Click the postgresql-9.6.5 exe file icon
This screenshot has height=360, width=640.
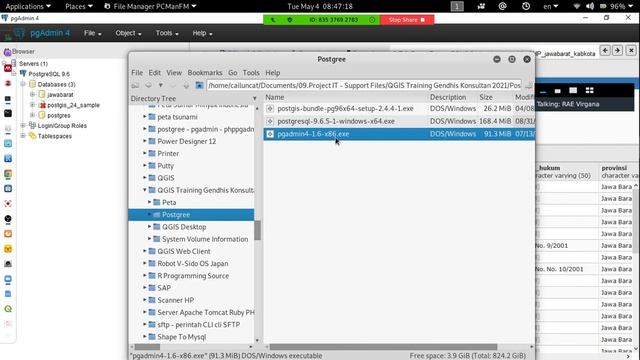tap(270, 121)
